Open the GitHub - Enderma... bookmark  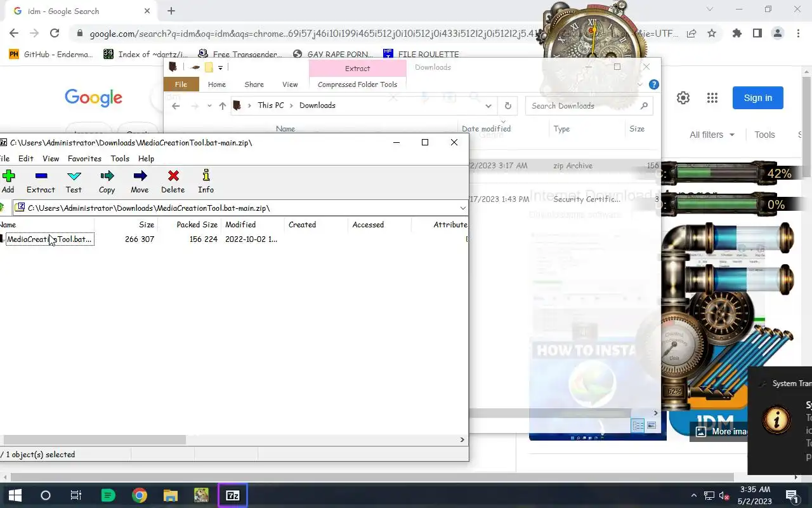pyautogui.click(x=51, y=54)
